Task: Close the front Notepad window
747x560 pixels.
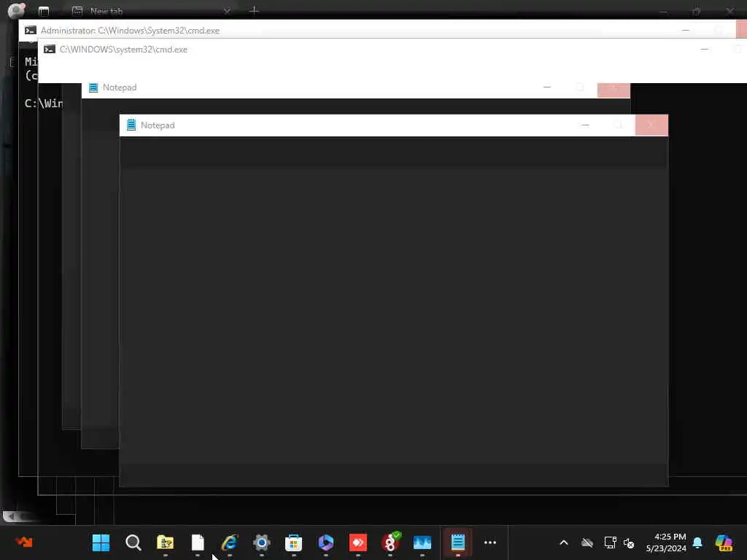Action: point(651,125)
